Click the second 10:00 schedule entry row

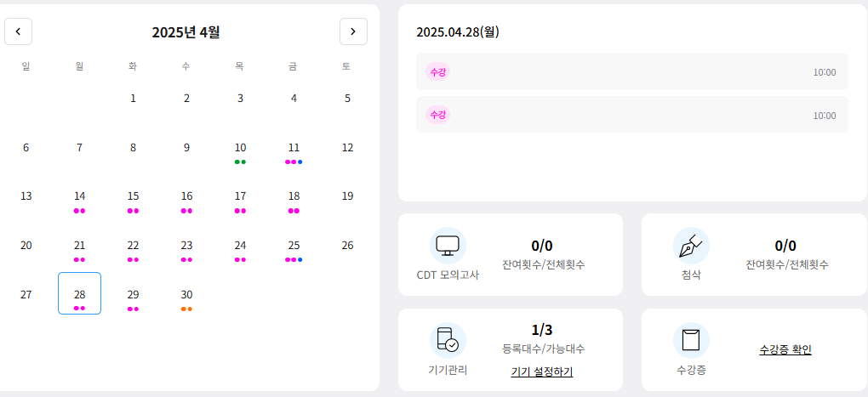[631, 115]
